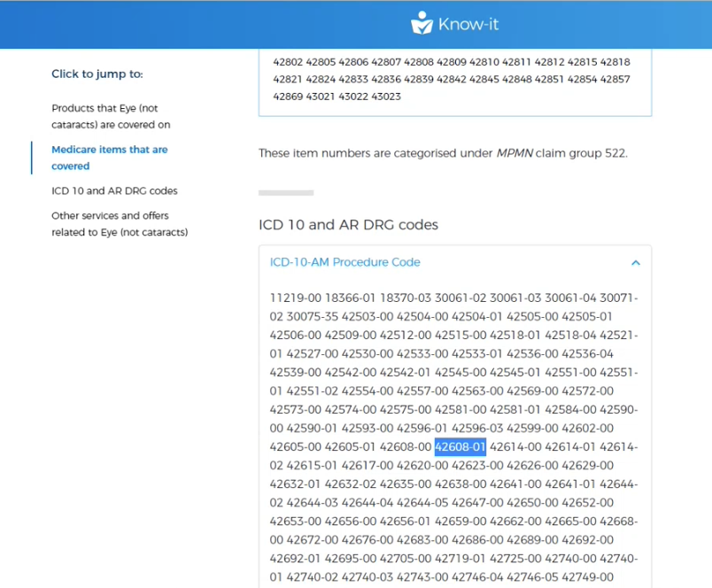712x588 pixels.
Task: Click the ICD 10 and AR DRG codes heading
Action: coord(348,225)
